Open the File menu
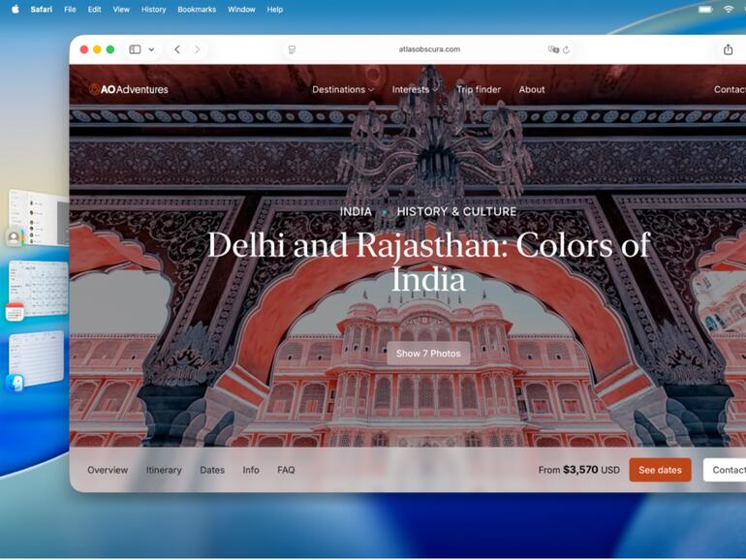 (70, 9)
